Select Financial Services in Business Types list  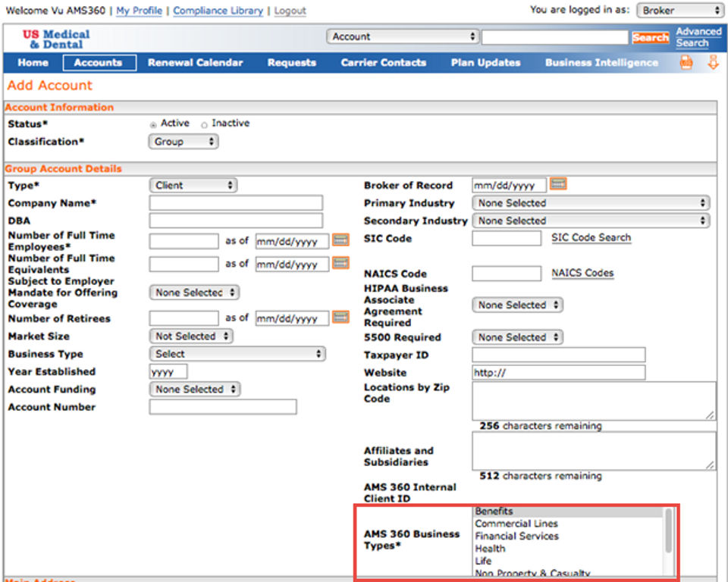click(x=568, y=536)
